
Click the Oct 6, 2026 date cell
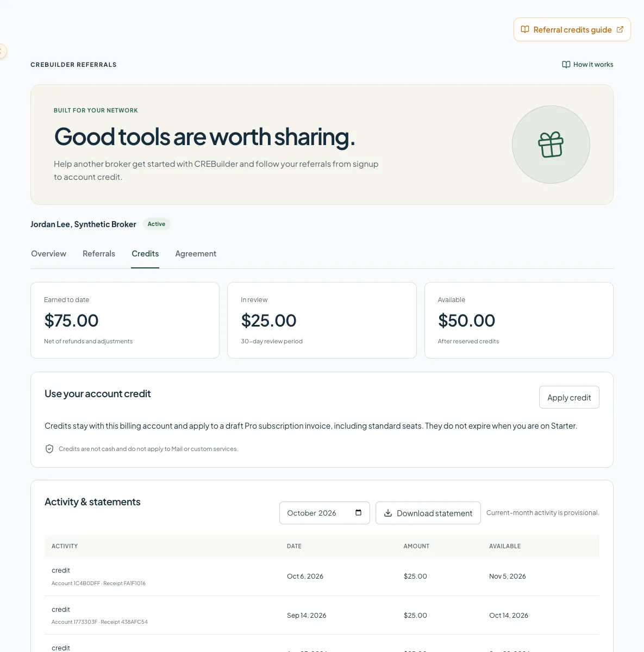point(305,576)
